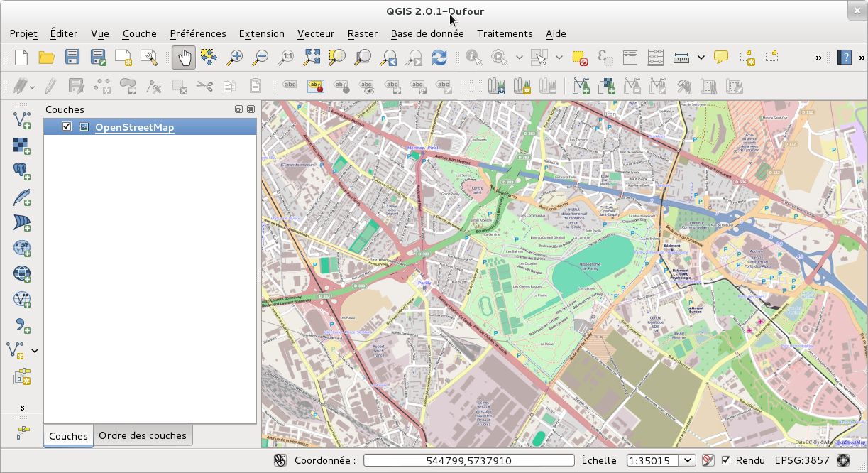868x473 pixels.
Task: Click Deselect features from all layers
Action: click(581, 58)
